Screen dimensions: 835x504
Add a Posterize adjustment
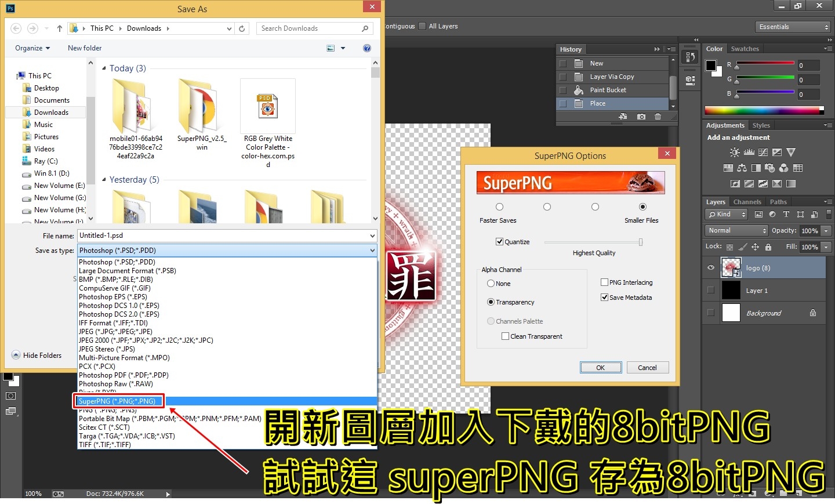pos(749,184)
